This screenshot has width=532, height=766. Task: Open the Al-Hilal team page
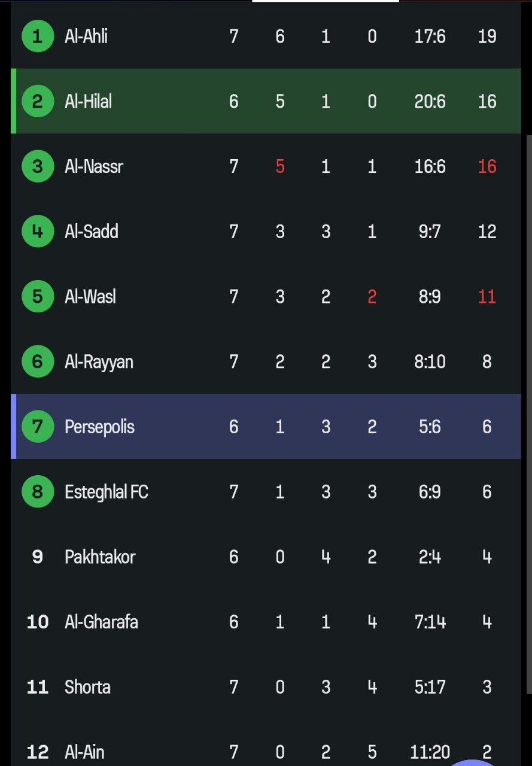pyautogui.click(x=88, y=101)
